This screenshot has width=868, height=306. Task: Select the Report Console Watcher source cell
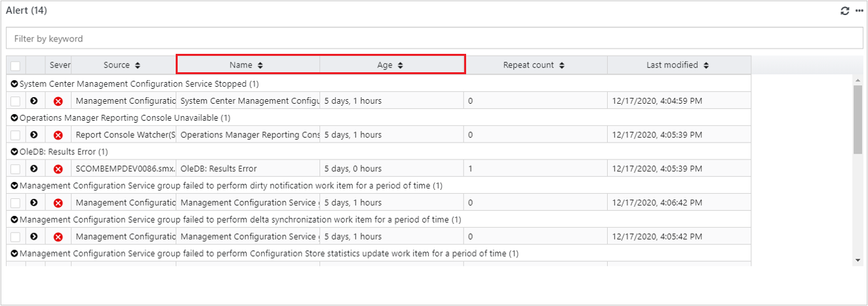tap(124, 135)
